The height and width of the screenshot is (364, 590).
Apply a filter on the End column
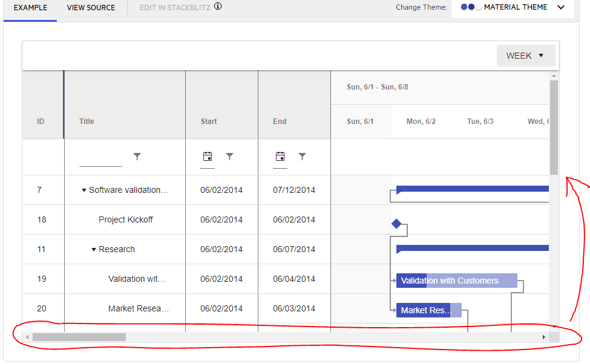(303, 156)
